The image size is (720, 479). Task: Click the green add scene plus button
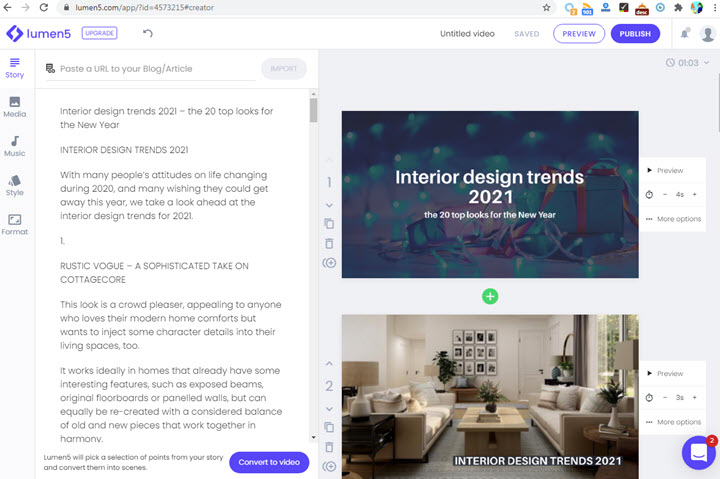(x=490, y=296)
